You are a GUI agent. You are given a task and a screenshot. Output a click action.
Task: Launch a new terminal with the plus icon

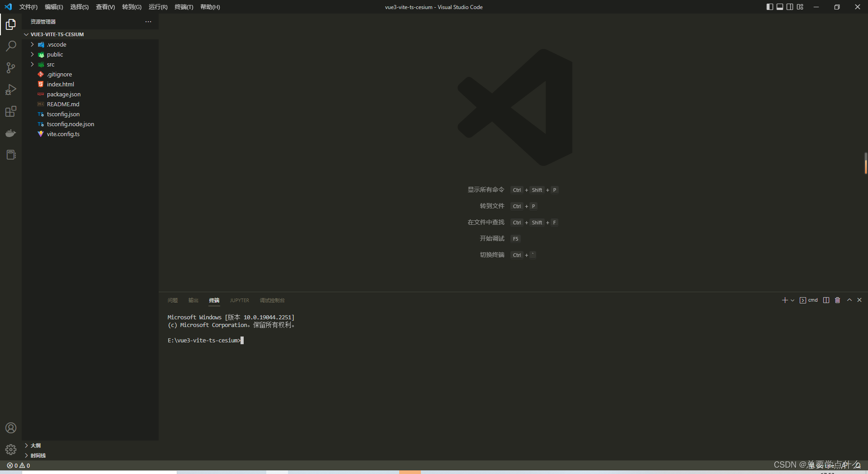tap(785, 300)
